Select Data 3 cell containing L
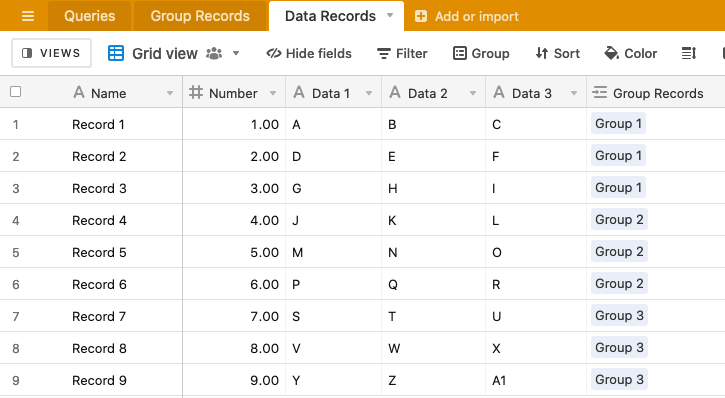This screenshot has height=398, width=725. 536,220
